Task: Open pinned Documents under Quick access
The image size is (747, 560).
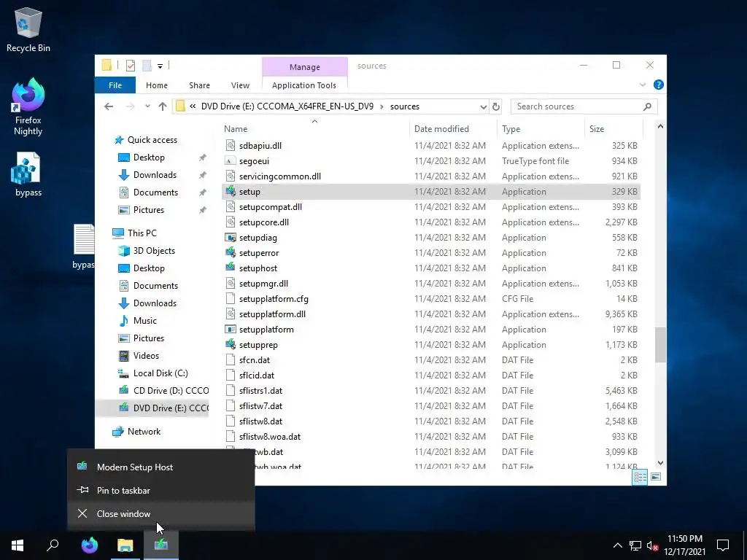Action: click(155, 192)
